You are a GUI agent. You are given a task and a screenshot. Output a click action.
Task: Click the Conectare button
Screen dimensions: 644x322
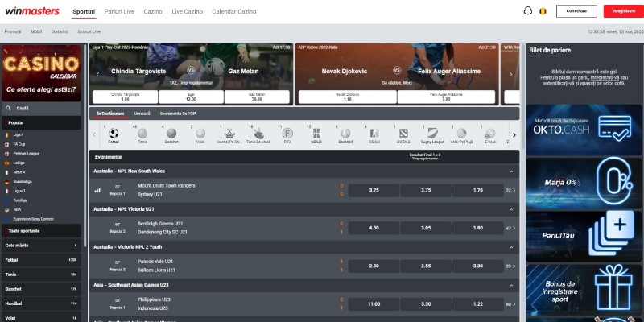[576, 11]
